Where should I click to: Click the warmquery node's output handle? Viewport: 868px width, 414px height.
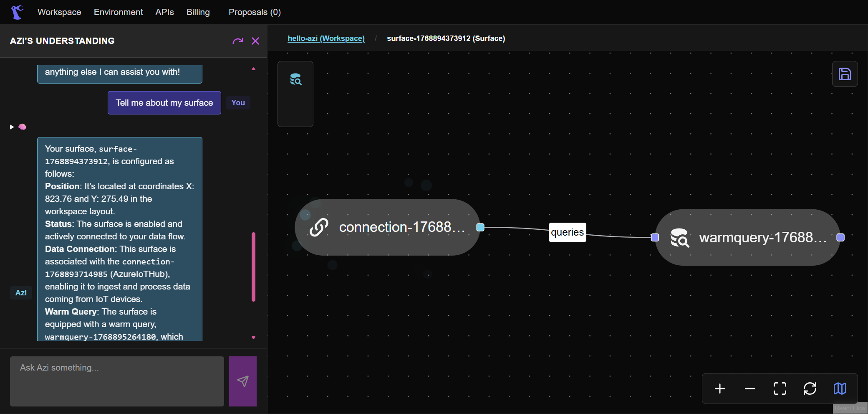(x=841, y=237)
